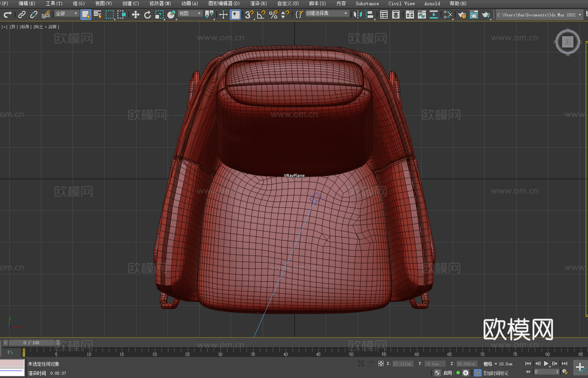
Task: Click the [顶] viewport view label
Action: (13, 27)
